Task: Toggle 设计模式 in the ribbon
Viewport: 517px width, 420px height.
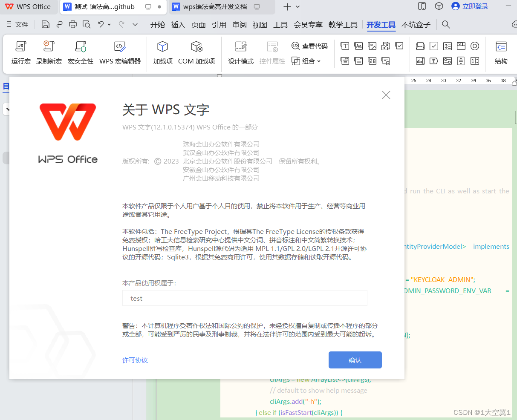Action: click(241, 52)
